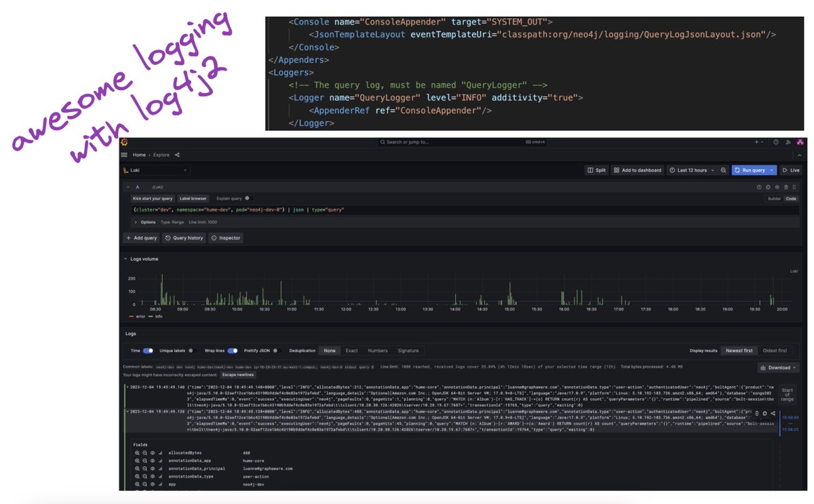Click the Add query button
Viewport: 814px width, 504px height.
tap(142, 238)
